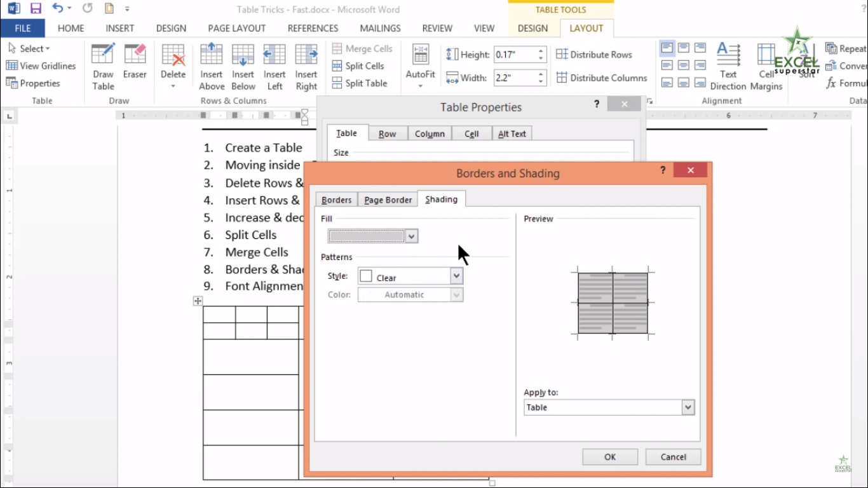Open the MAILINGS ribbon tab
The width and height of the screenshot is (868, 488).
pos(380,28)
